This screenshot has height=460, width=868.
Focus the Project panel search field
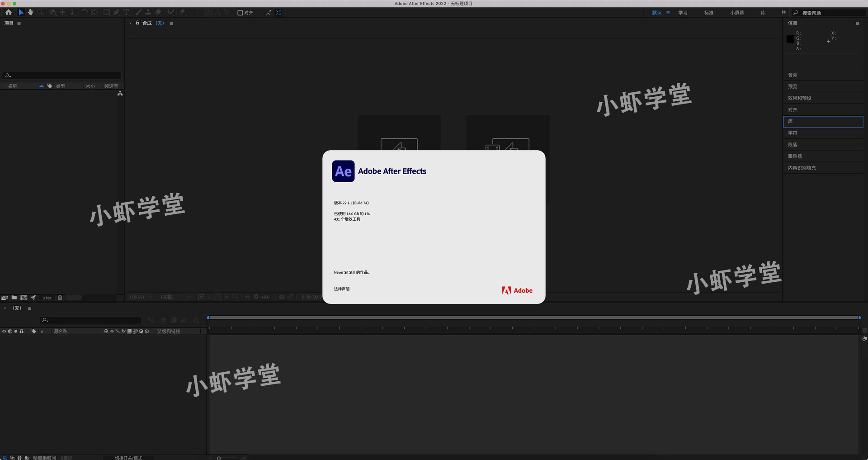pos(62,76)
